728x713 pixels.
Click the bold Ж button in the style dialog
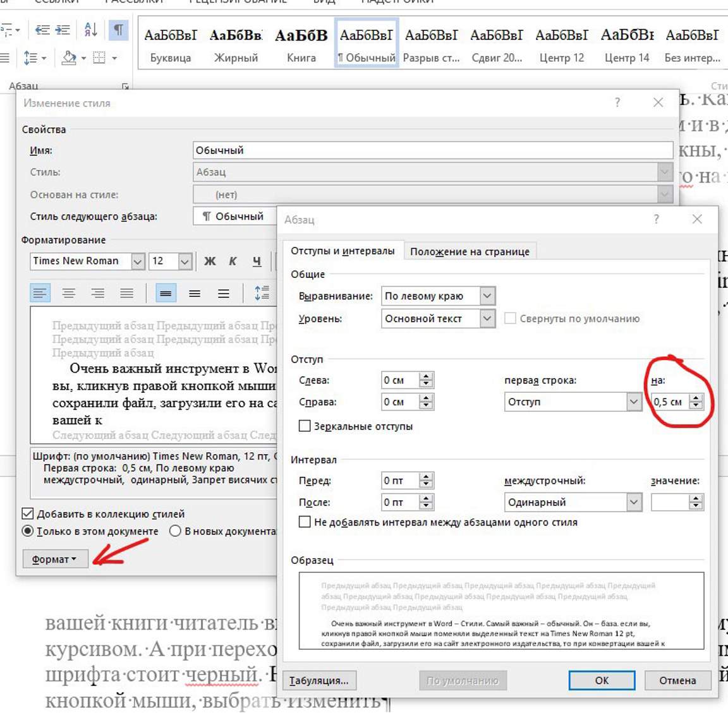click(x=210, y=261)
